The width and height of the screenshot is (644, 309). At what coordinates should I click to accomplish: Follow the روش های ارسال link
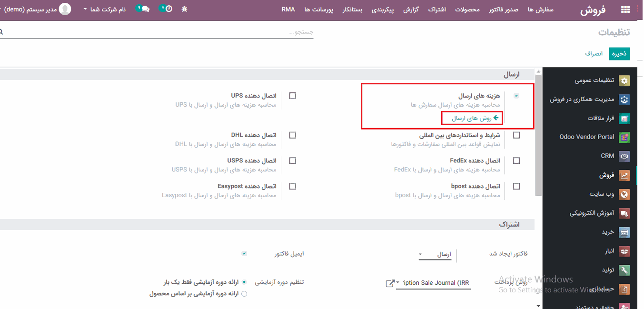(472, 118)
